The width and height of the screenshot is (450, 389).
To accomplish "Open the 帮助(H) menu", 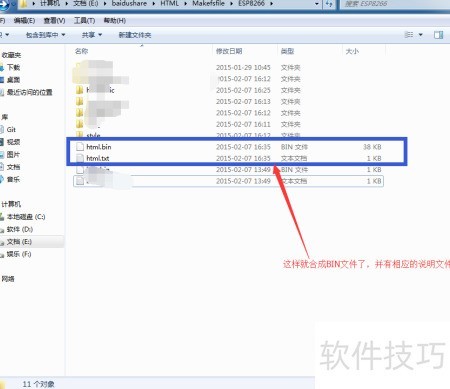I will pyautogui.click(x=115, y=21).
